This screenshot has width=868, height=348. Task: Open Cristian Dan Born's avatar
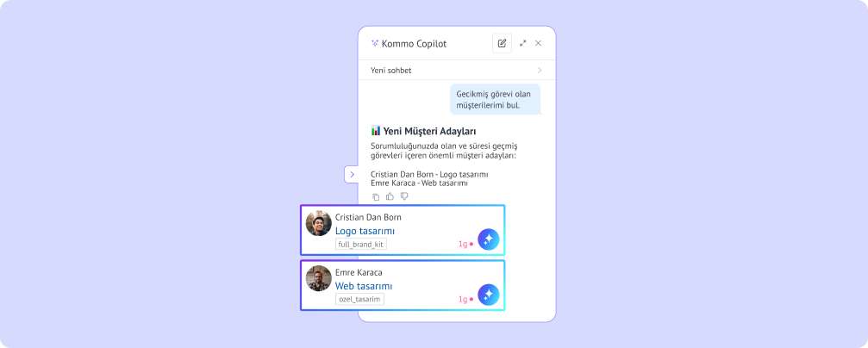(x=318, y=223)
